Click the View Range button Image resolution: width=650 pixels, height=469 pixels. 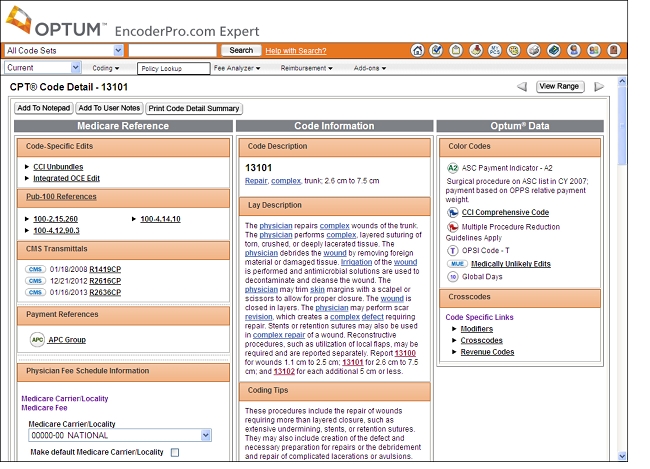point(560,86)
